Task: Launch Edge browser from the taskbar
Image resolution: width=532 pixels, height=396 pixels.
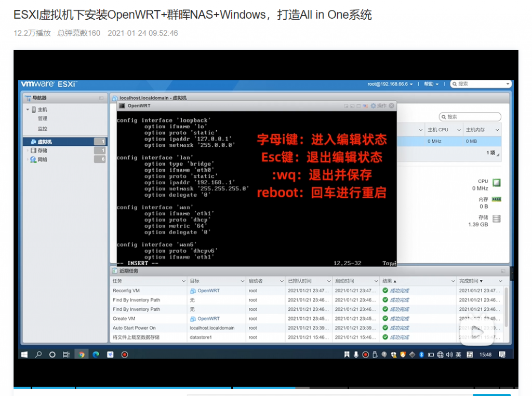Action: pyautogui.click(x=96, y=354)
